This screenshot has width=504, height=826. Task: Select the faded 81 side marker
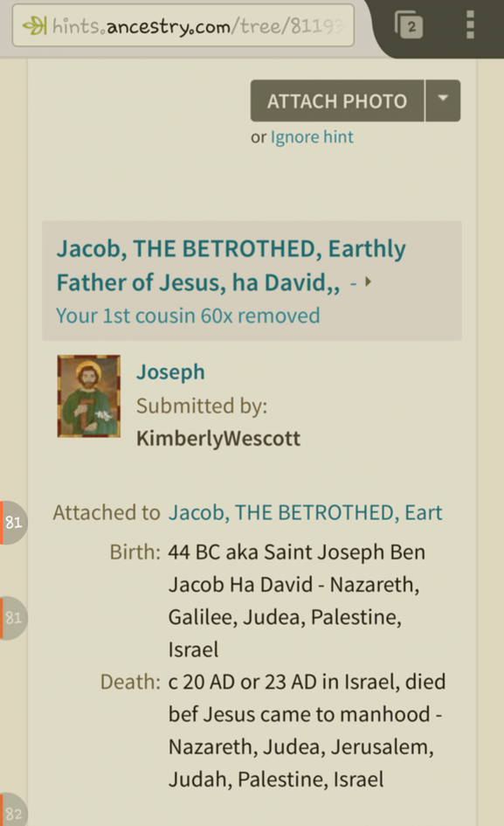(x=13, y=617)
